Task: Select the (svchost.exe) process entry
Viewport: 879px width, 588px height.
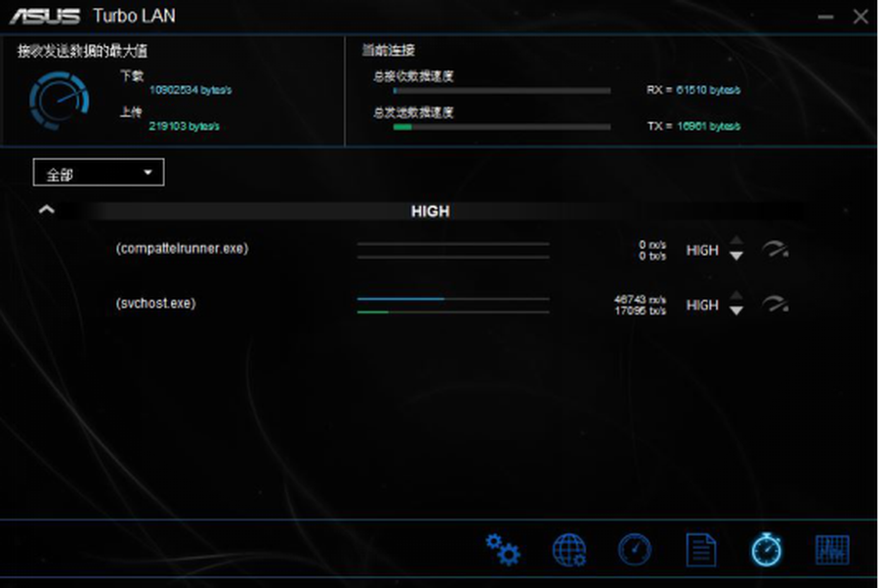Action: click(x=155, y=304)
